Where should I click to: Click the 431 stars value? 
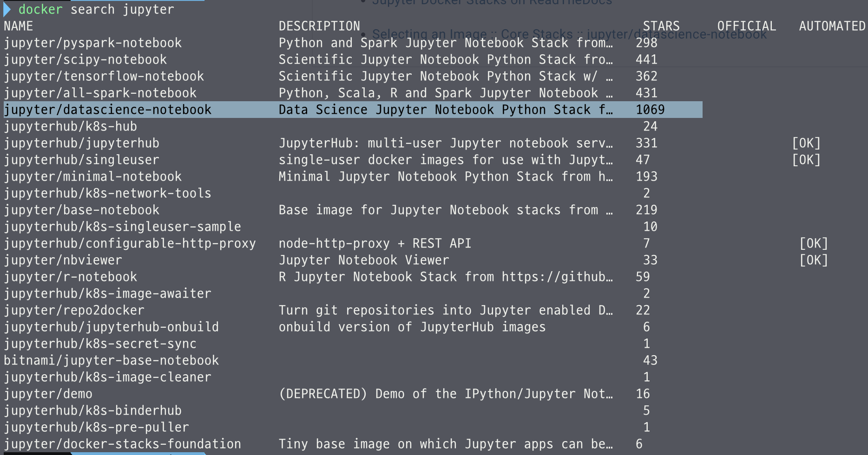coord(646,93)
